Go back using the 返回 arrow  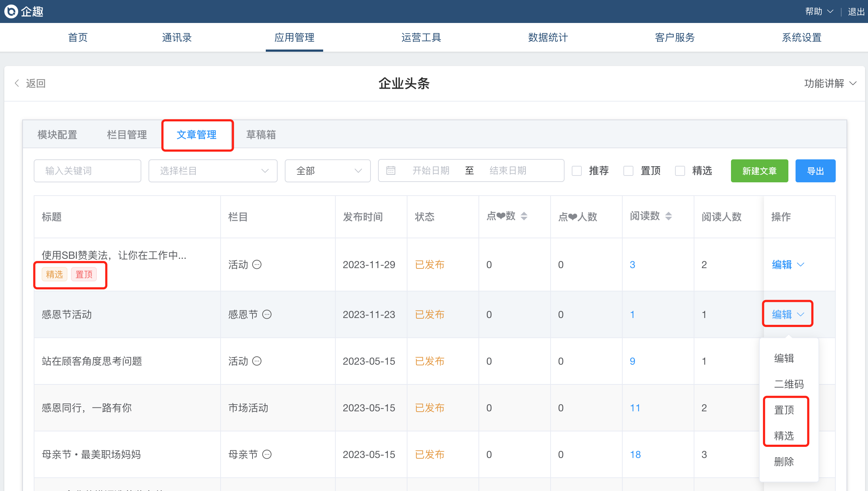click(x=17, y=83)
